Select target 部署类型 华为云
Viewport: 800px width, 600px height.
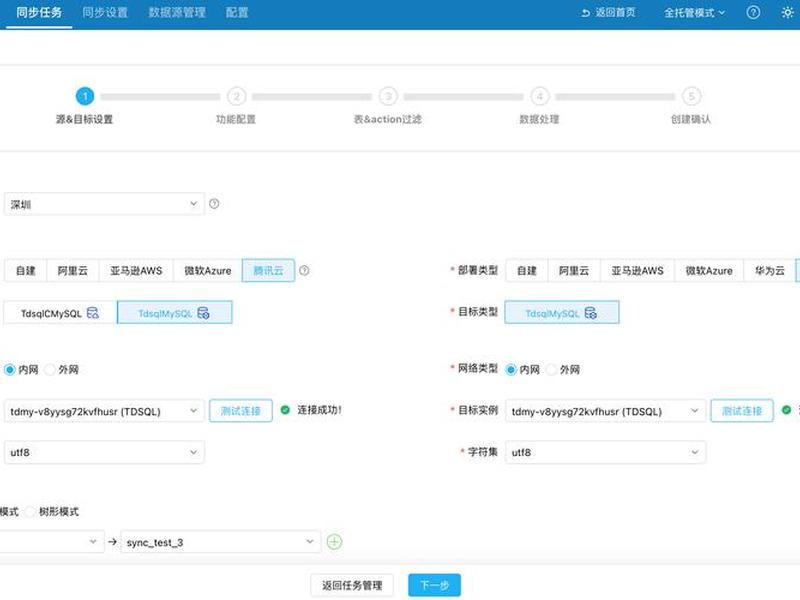770,270
